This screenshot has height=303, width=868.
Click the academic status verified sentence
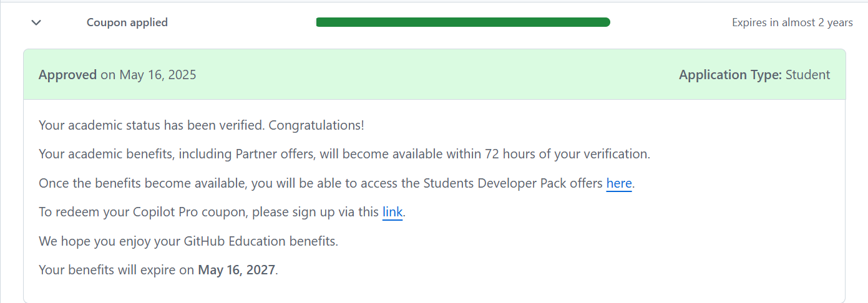coord(153,125)
